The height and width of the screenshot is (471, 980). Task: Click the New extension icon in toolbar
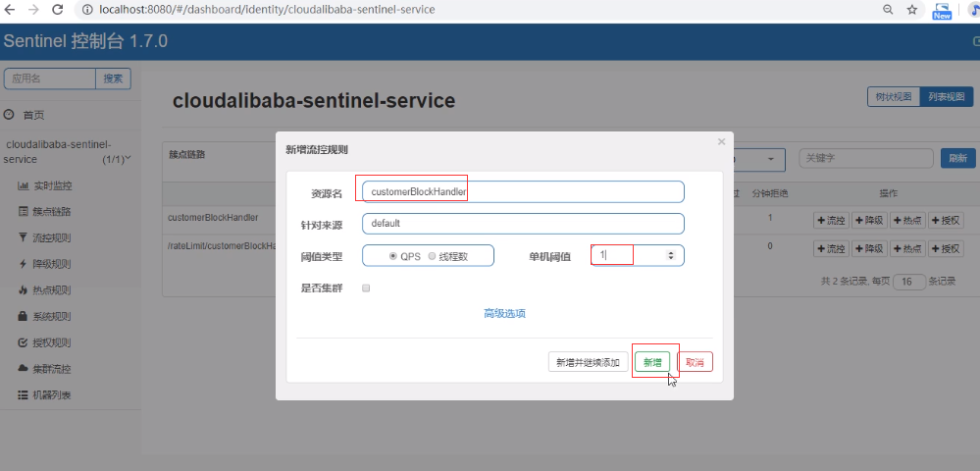[x=941, y=11]
